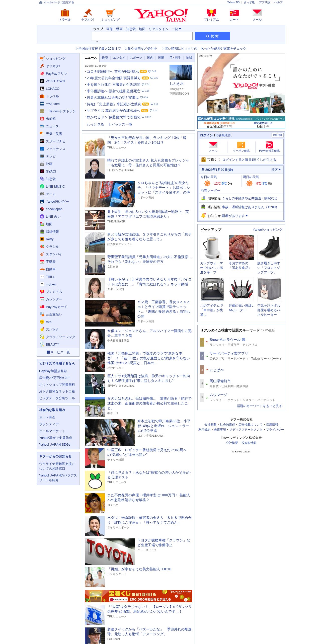322x644 pixels.
Task: Click the Yahoo! JAPAN logo
Action: (161, 15)
